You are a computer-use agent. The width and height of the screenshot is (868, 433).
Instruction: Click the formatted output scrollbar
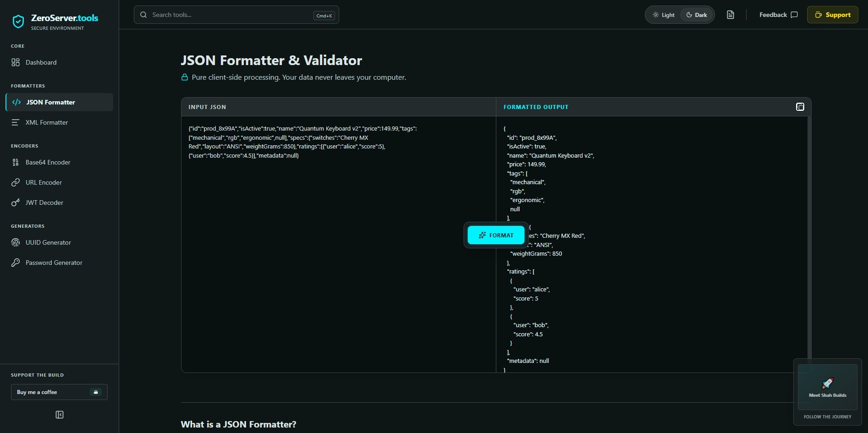(809, 238)
